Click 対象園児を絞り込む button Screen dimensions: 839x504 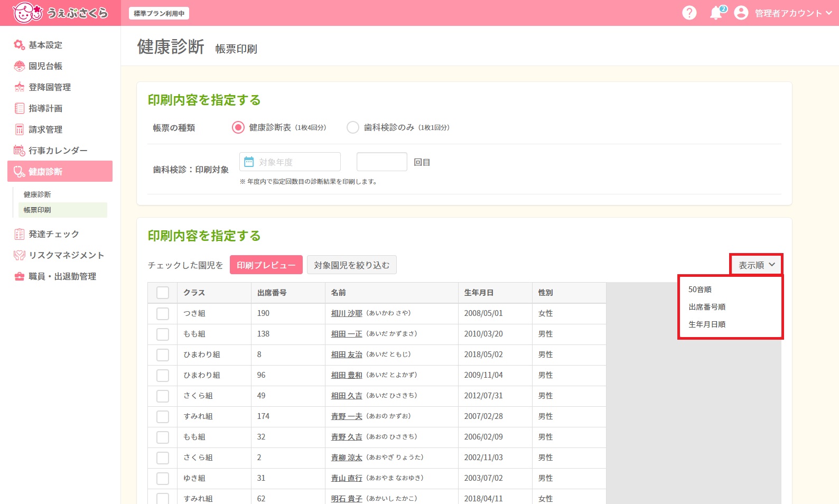pos(352,265)
